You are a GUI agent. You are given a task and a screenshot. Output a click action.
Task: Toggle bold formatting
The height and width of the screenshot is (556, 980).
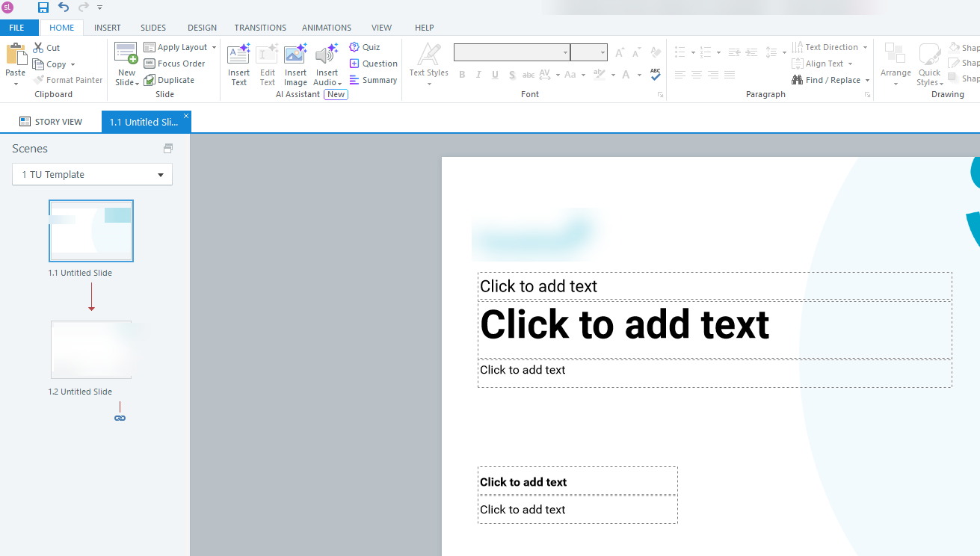point(461,75)
